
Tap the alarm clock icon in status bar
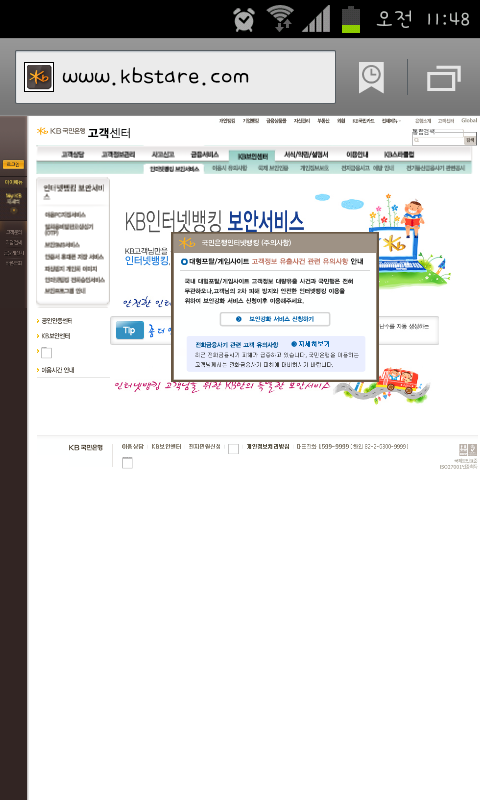coord(244,19)
